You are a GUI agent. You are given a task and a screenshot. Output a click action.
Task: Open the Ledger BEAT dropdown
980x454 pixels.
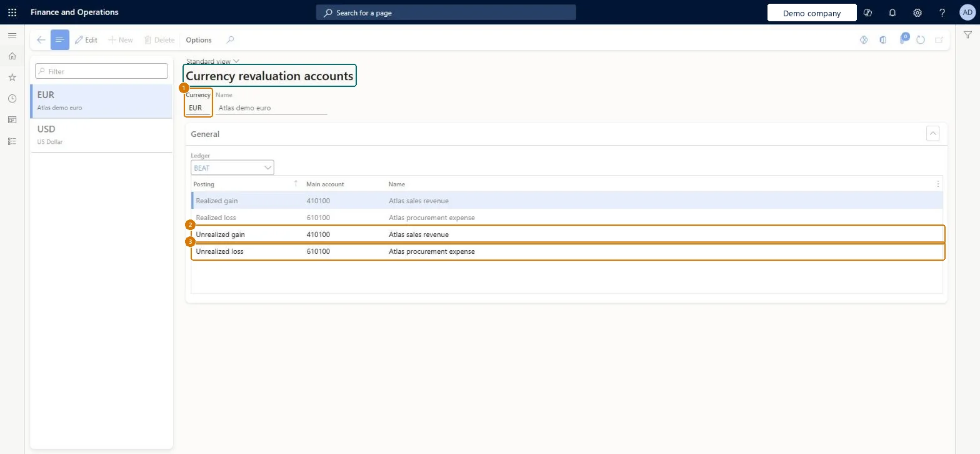232,168
